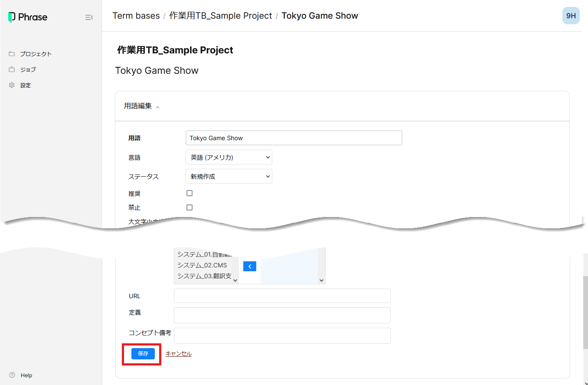Image resolution: width=588 pixels, height=385 pixels.
Task: Toggle the 禁止 checkbox
Action: pos(189,207)
